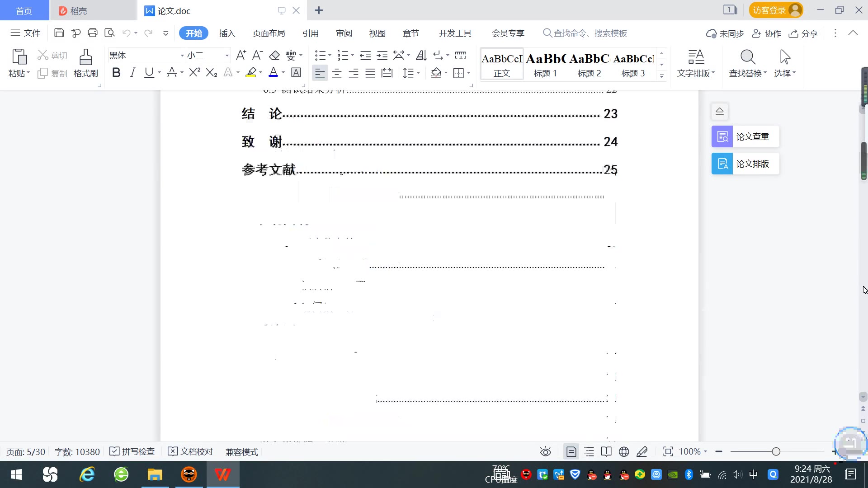Expand the styles gallery
The height and width of the screenshot is (488, 868).
point(661,75)
